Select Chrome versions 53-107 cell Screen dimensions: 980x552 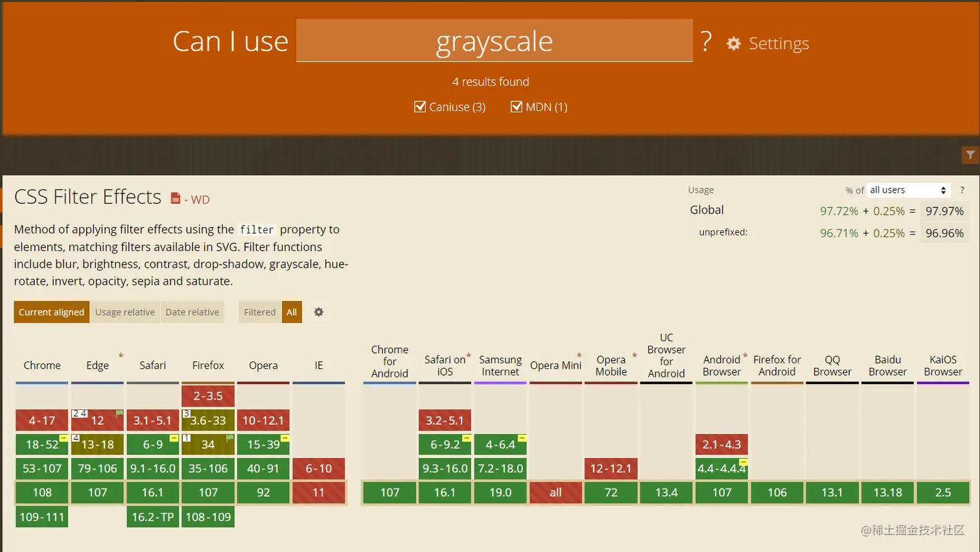[x=42, y=468]
